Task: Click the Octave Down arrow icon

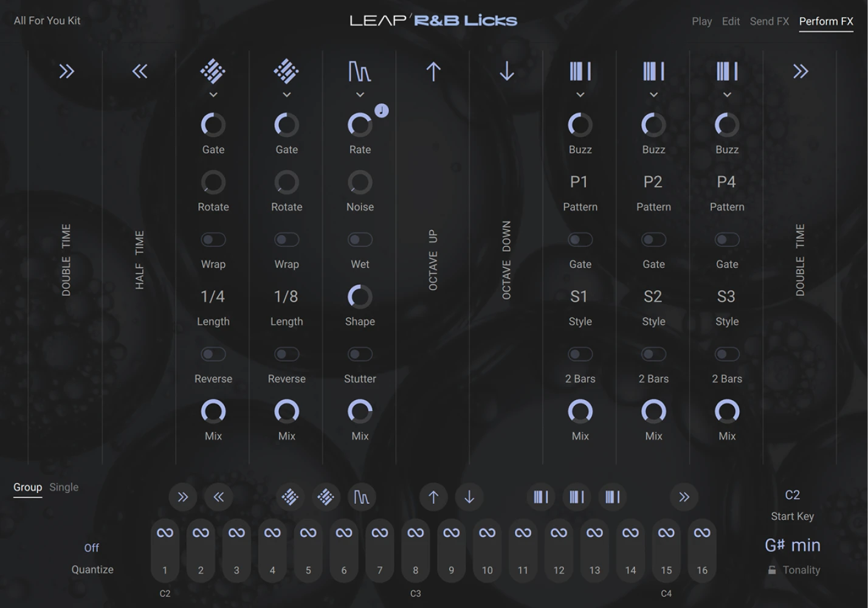Action: tap(506, 71)
